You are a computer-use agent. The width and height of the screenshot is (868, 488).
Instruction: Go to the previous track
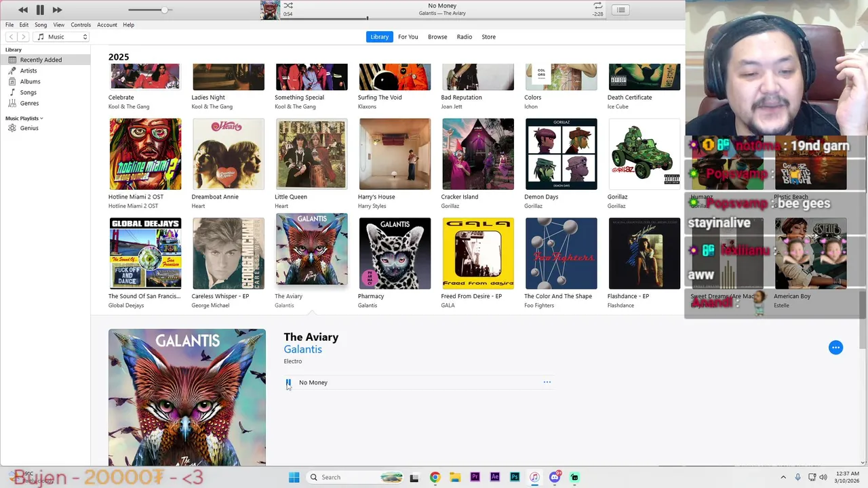click(23, 9)
